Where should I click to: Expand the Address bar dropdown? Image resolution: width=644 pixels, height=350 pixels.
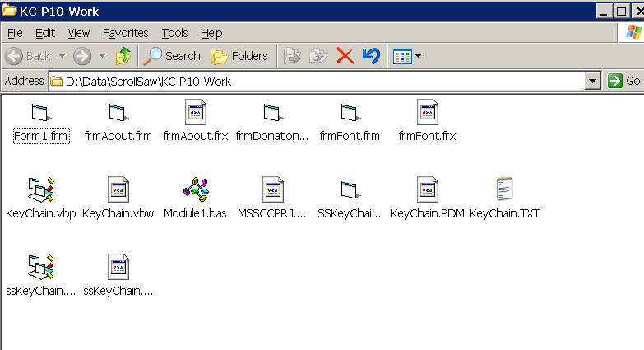592,81
